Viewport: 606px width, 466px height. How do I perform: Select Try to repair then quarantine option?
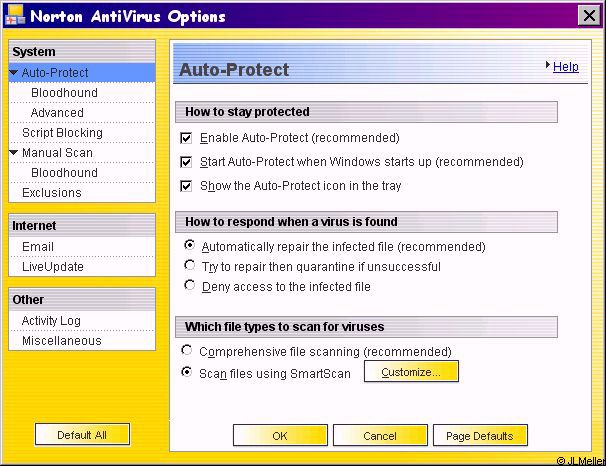click(189, 265)
